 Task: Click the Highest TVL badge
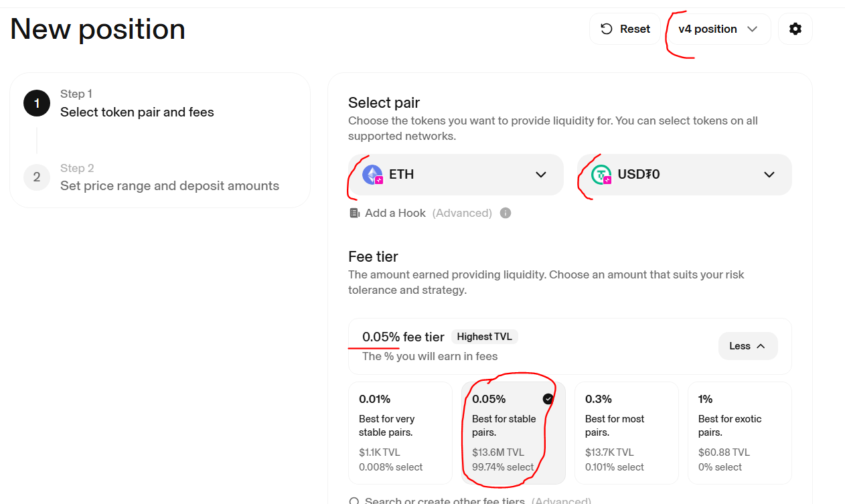point(484,337)
